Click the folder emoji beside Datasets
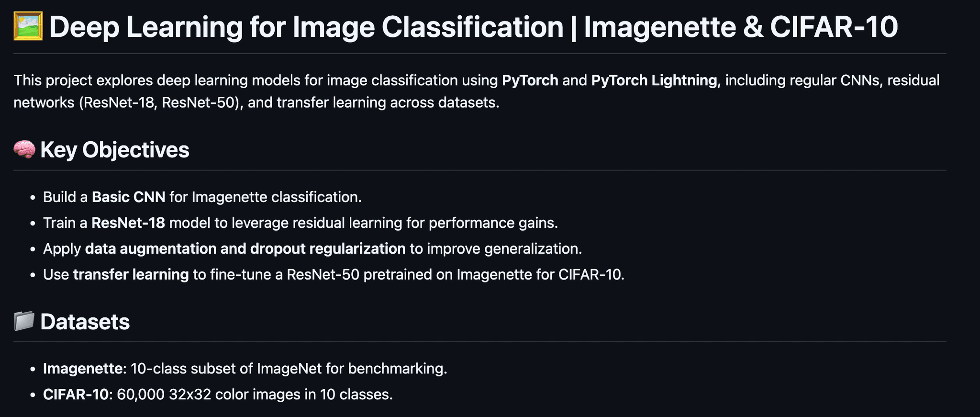The width and height of the screenshot is (980, 417). (x=24, y=321)
